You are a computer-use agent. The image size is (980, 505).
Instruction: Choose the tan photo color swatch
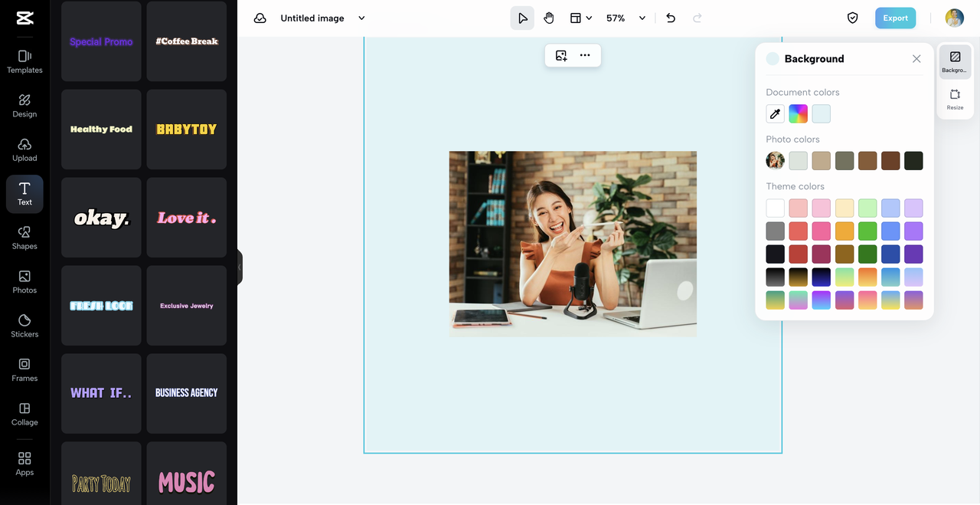822,161
